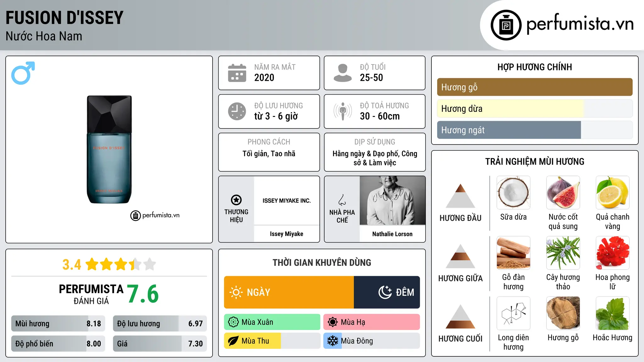Click the yellow lemon note image
The width and height of the screenshot is (644, 362).
coord(613,193)
